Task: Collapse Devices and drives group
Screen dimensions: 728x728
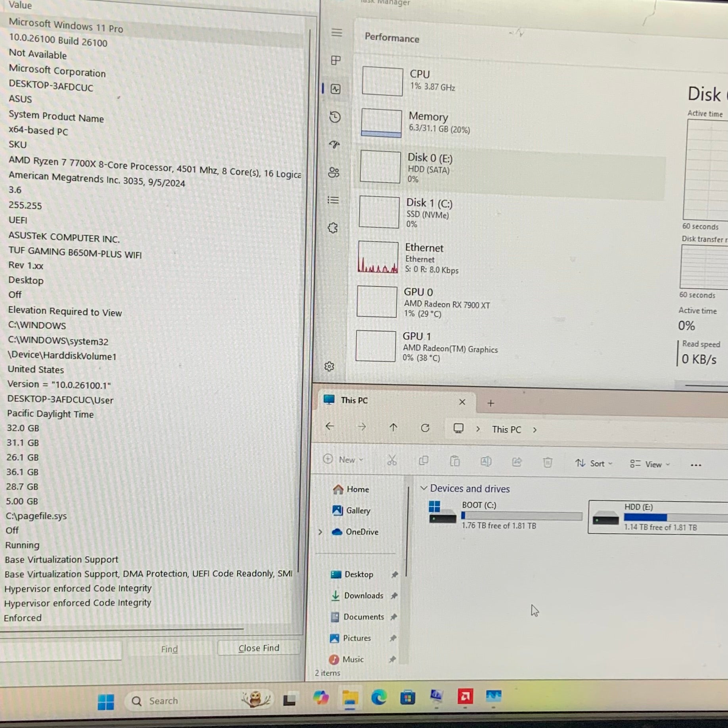Action: coord(423,488)
